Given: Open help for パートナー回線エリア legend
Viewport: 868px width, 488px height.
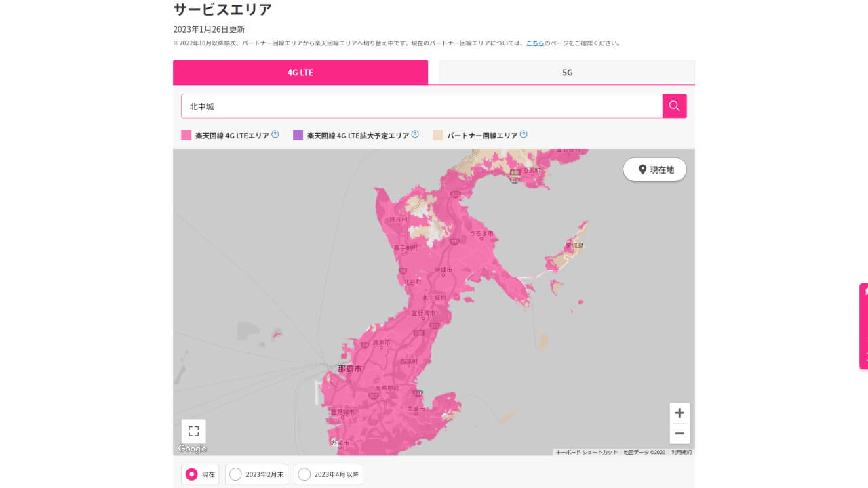Looking at the screenshot, I should [523, 134].
